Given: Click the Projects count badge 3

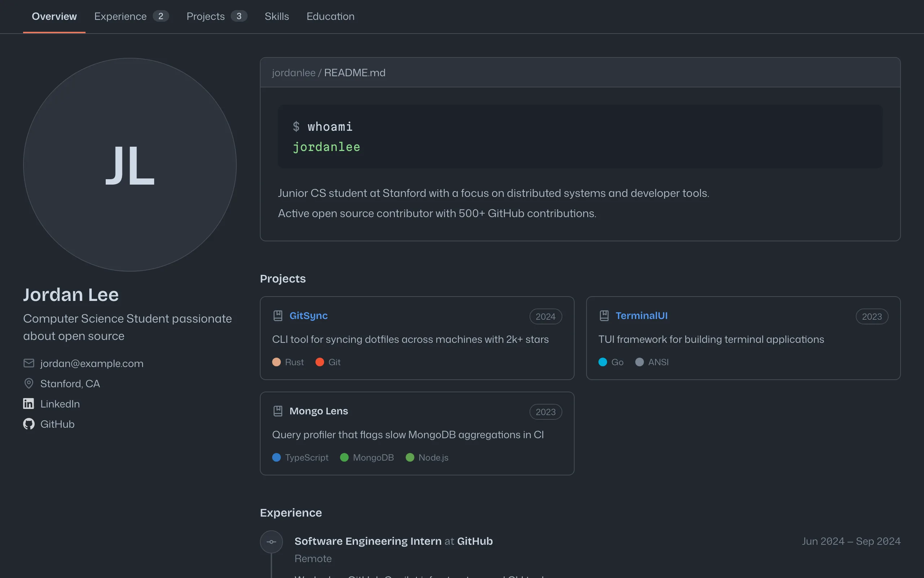Looking at the screenshot, I should [x=239, y=16].
